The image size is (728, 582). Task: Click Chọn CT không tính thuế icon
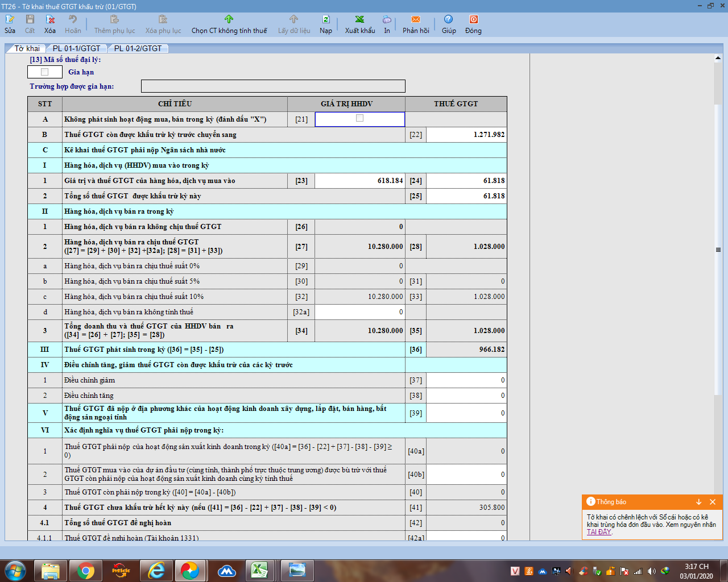(x=229, y=24)
